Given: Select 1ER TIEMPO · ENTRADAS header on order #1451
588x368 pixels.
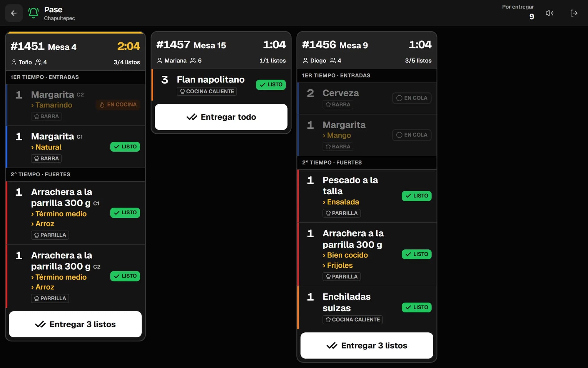Looking at the screenshot, I should pos(75,77).
